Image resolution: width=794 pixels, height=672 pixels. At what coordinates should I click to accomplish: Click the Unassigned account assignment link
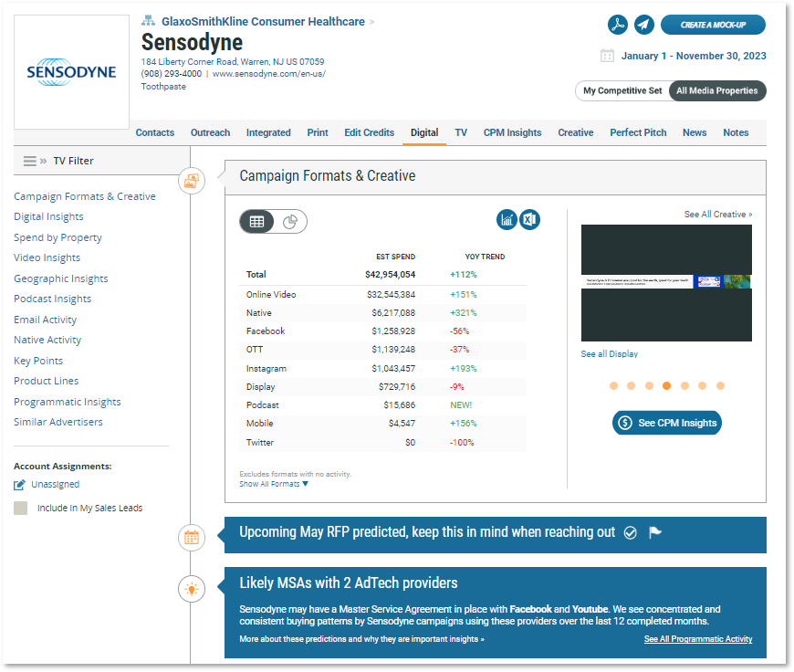pos(55,485)
